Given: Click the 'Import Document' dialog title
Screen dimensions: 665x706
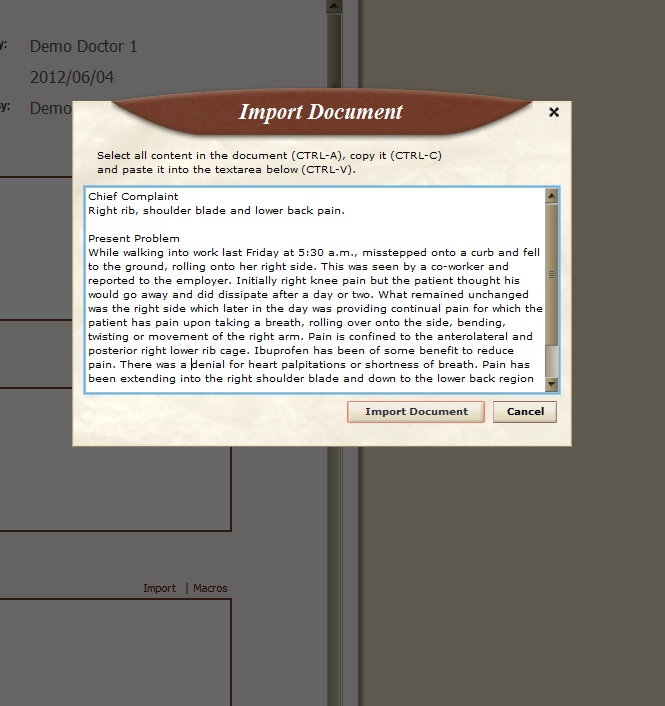Looking at the screenshot, I should pos(320,111).
